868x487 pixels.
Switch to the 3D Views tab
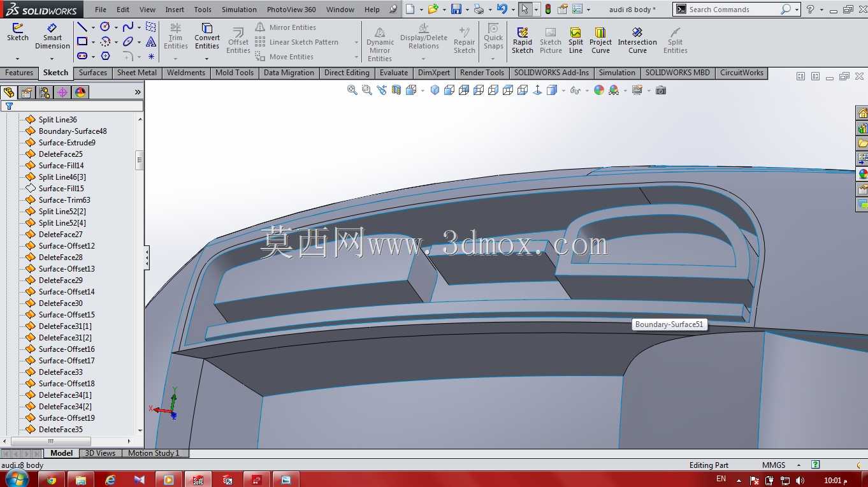click(101, 453)
